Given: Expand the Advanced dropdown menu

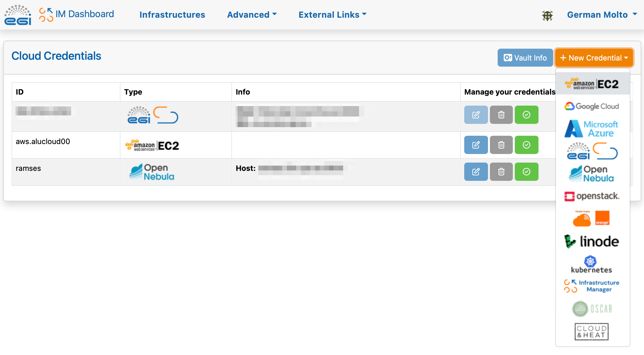Looking at the screenshot, I should (x=252, y=15).
